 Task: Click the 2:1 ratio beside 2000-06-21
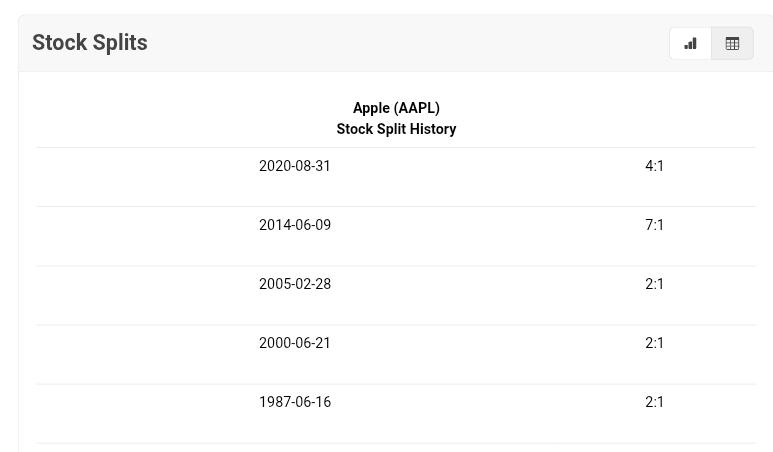point(655,343)
